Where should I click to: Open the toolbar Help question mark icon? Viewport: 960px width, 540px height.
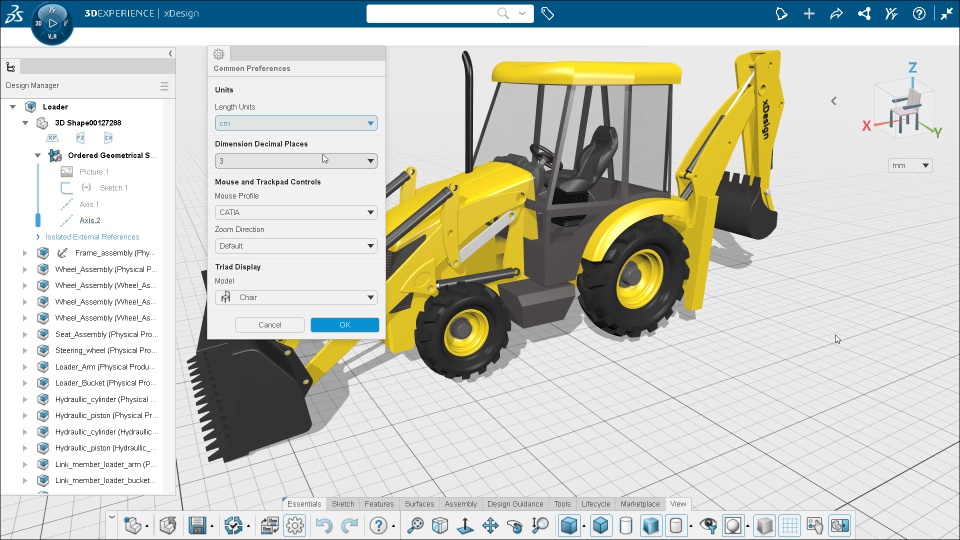point(378,525)
